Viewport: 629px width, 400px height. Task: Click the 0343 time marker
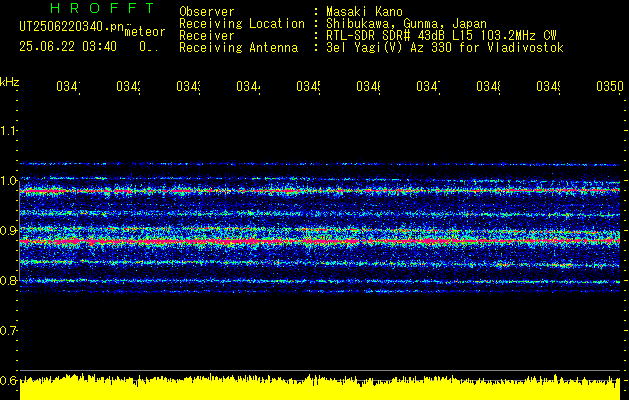point(188,86)
